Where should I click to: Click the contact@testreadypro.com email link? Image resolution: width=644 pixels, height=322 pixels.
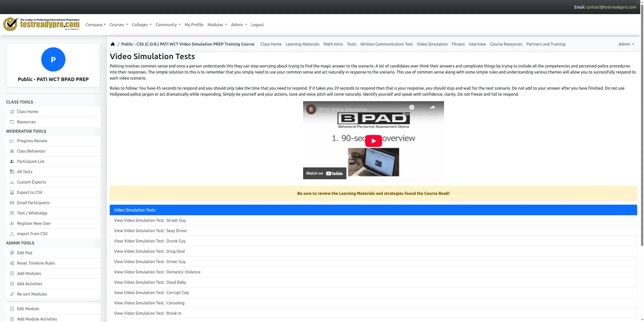click(611, 7)
